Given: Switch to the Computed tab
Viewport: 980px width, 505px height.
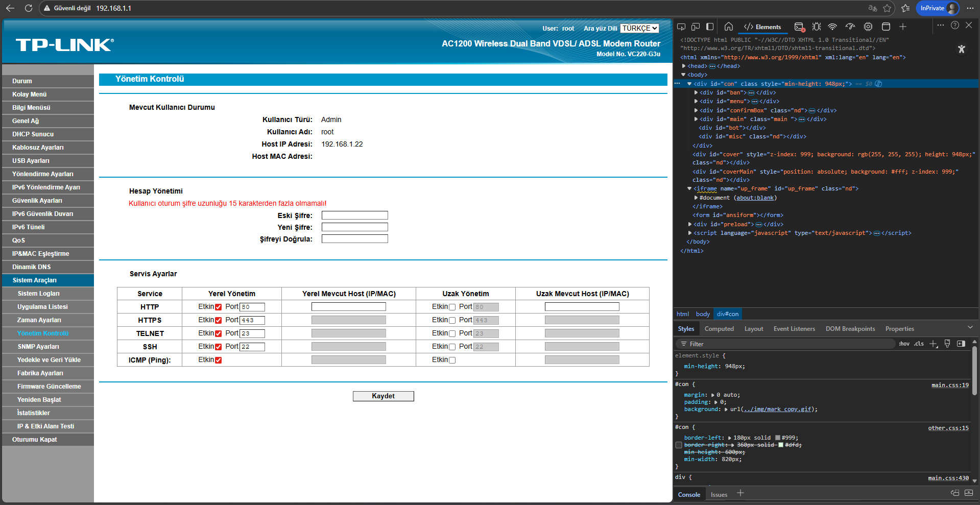Looking at the screenshot, I should coord(719,329).
